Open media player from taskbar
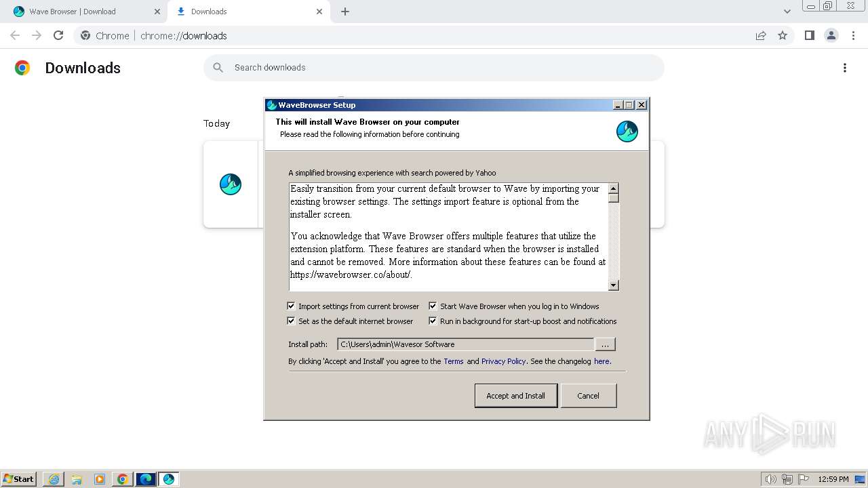 [x=100, y=479]
